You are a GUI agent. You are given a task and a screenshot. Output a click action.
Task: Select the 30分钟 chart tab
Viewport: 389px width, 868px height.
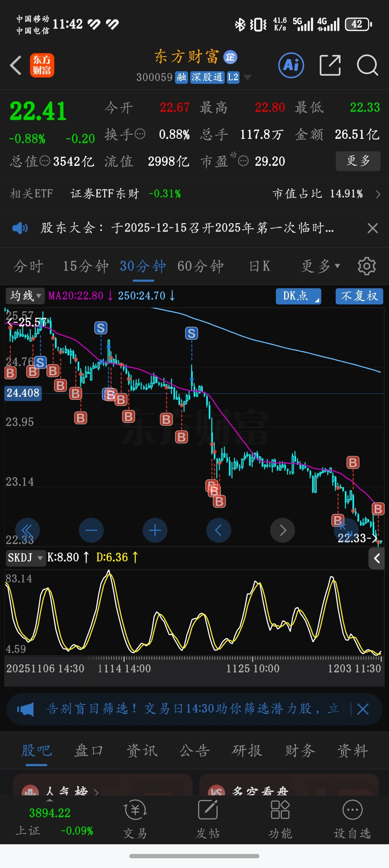click(x=143, y=266)
